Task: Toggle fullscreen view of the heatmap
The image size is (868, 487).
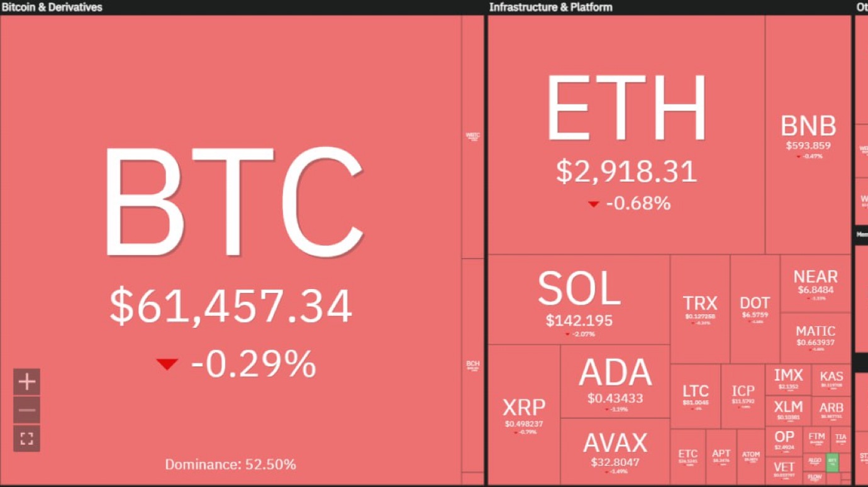Action: [26, 438]
